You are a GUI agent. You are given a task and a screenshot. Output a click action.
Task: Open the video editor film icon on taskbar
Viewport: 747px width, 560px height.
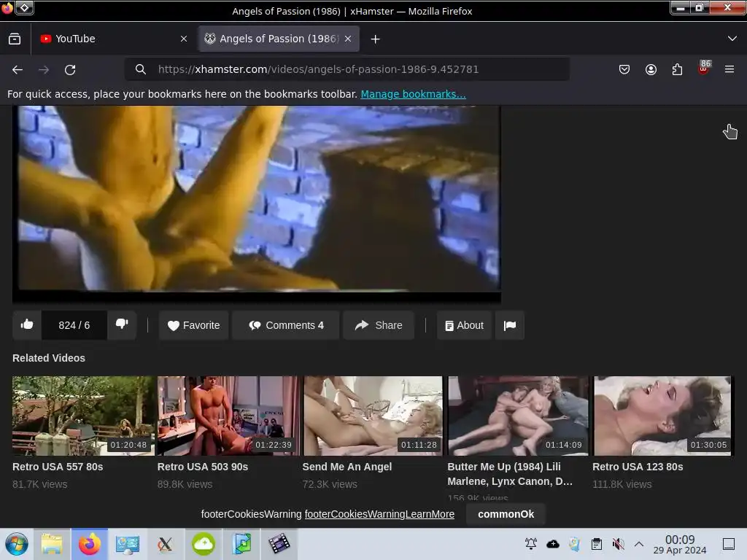tap(279, 544)
